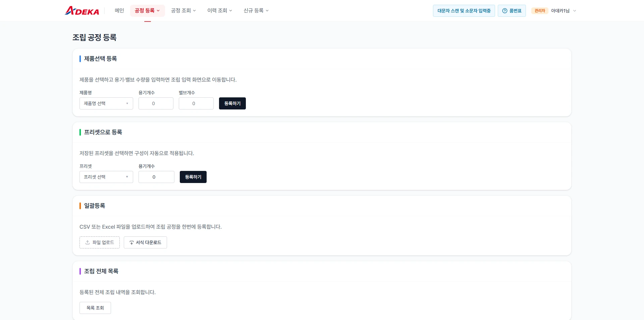
Task: Expand the 이력 조회 menu
Action: [220, 11]
